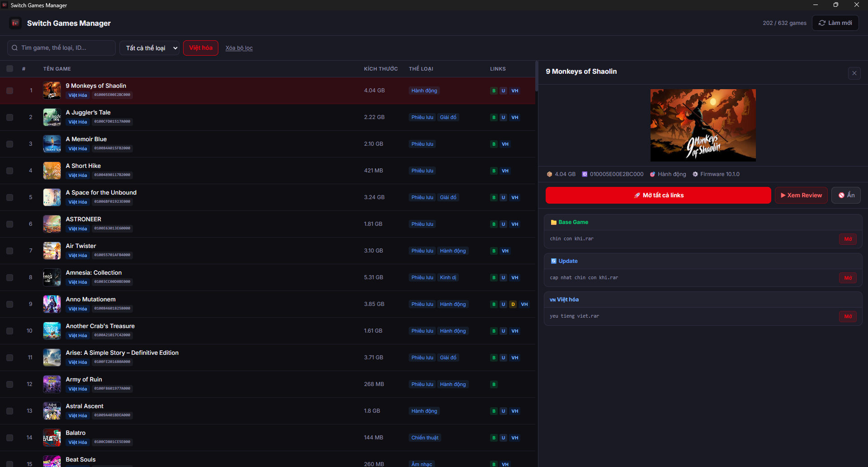Sort by the KÍCH THƯỚC column header
868x467 pixels.
(x=381, y=69)
